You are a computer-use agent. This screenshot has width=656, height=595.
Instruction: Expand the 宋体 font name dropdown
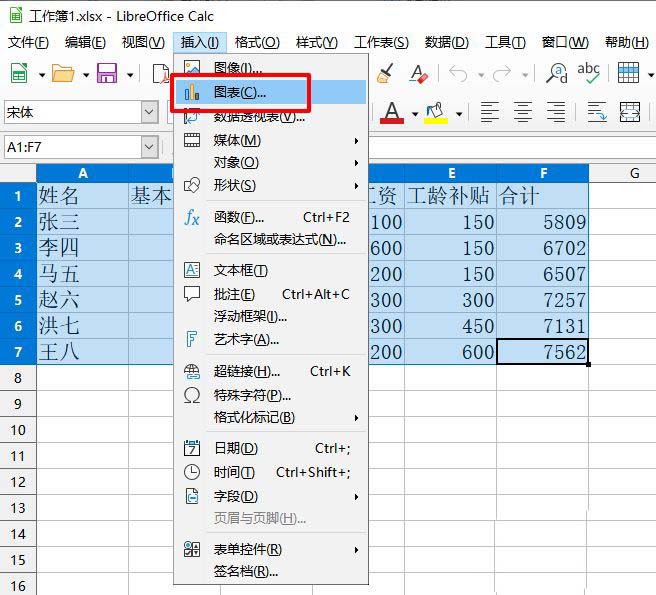[149, 112]
